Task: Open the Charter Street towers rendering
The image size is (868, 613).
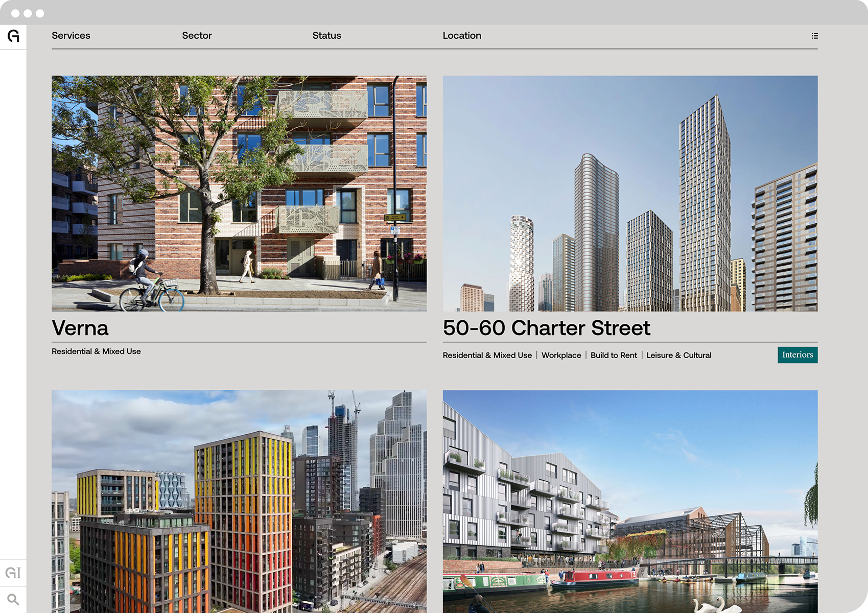Action: point(630,194)
